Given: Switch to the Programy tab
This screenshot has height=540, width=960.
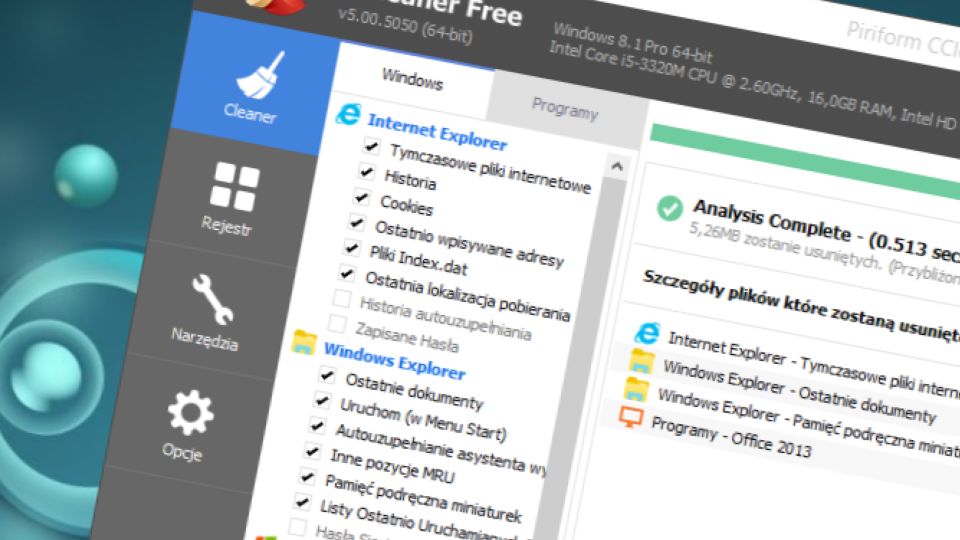Looking at the screenshot, I should pos(564,108).
